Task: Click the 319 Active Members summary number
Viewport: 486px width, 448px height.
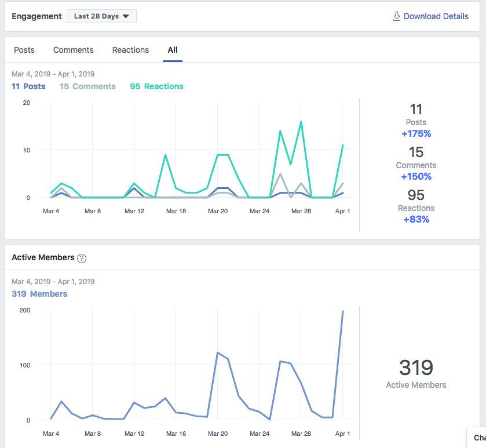Action: pyautogui.click(x=416, y=367)
